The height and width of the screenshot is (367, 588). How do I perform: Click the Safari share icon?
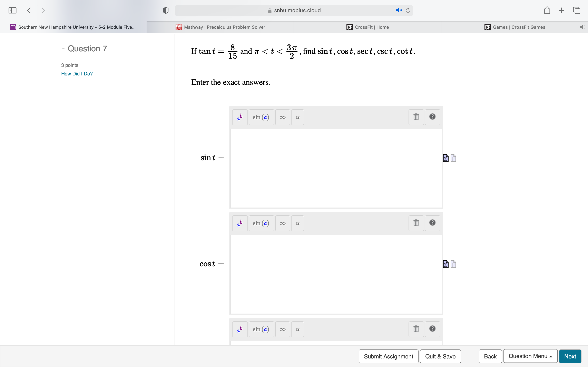(547, 10)
